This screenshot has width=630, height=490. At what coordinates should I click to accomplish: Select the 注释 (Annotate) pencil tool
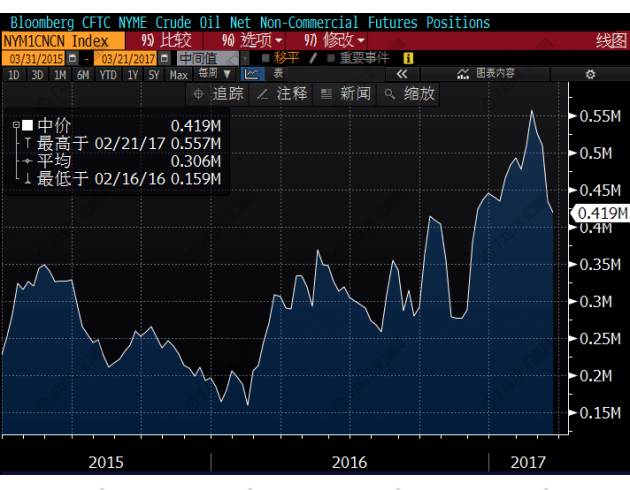(282, 93)
